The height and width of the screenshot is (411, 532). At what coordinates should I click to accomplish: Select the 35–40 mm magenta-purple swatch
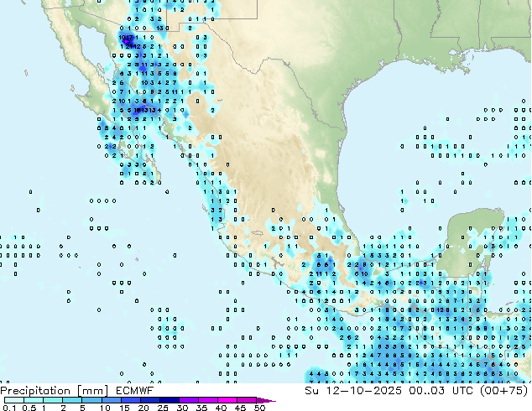click(207, 400)
